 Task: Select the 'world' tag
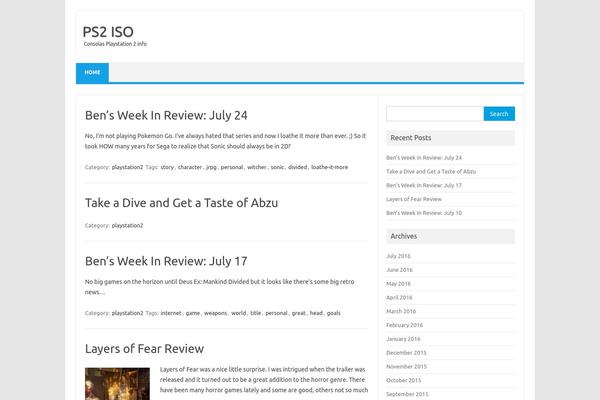pos(239,313)
